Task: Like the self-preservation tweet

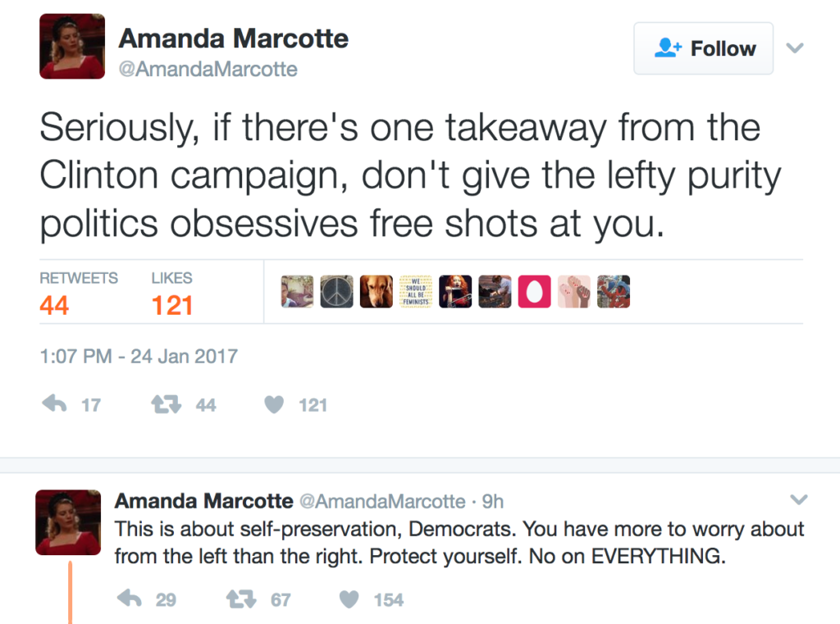Action: point(349,599)
